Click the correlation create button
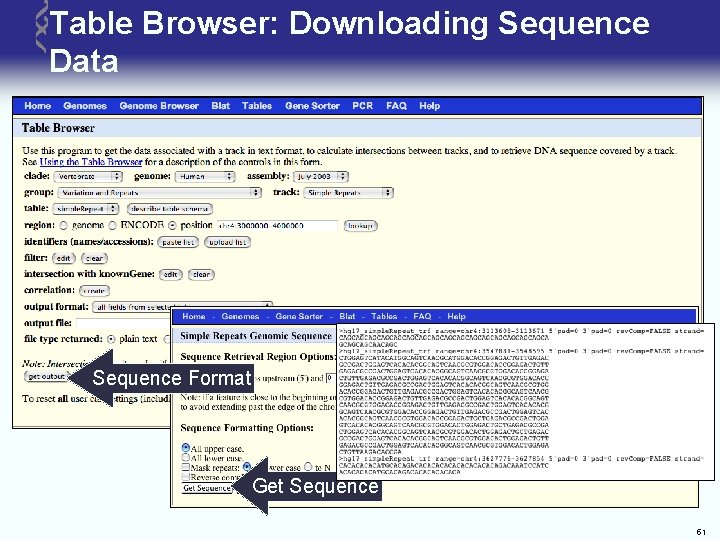 [x=94, y=291]
